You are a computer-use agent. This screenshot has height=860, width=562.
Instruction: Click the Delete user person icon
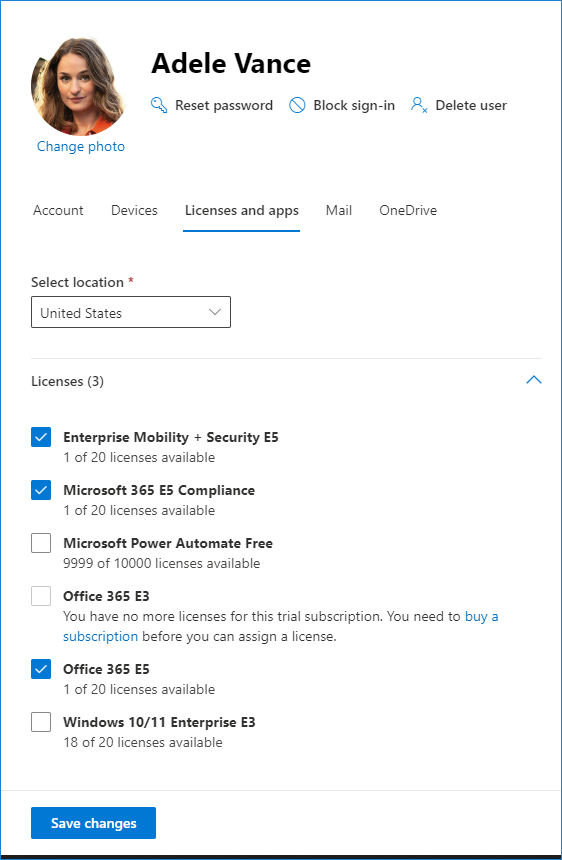[419, 105]
